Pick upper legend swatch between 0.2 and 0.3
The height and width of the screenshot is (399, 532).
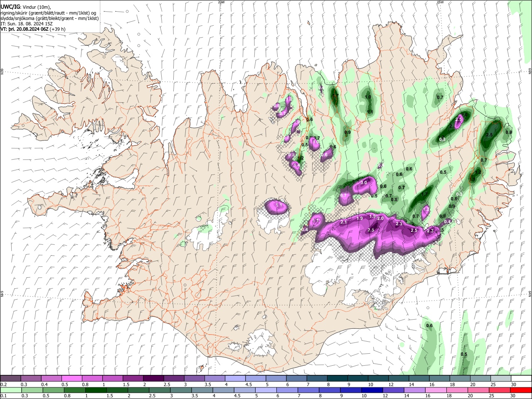(x=10, y=378)
